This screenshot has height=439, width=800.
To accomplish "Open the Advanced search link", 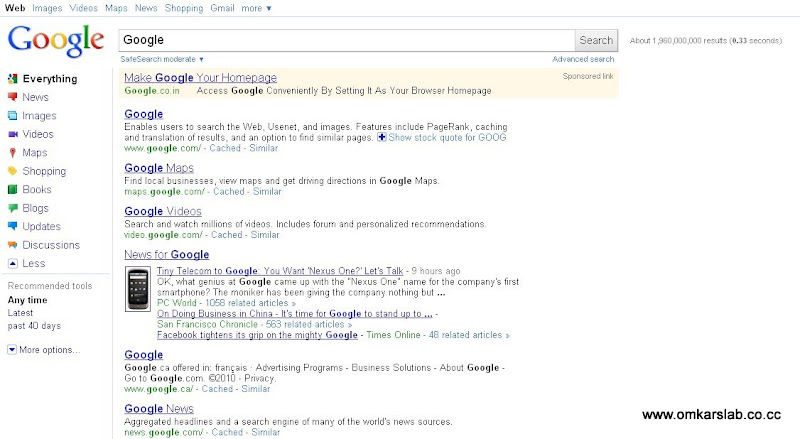I will coord(583,60).
